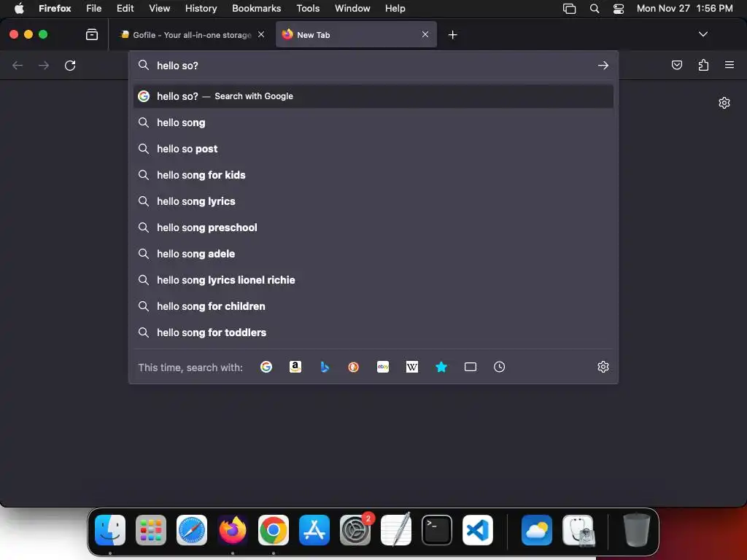
Task: Open the Extensions puzzle icon
Action: pos(703,65)
